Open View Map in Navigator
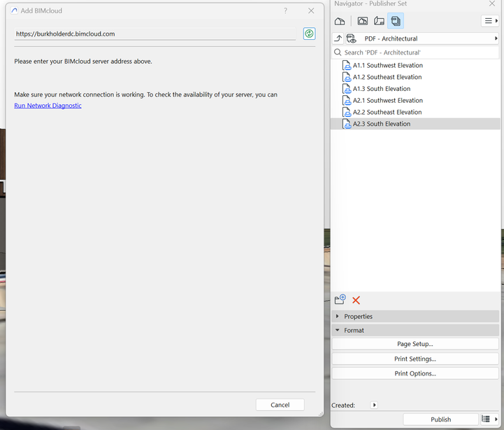This screenshot has height=430, width=504. coord(363,21)
